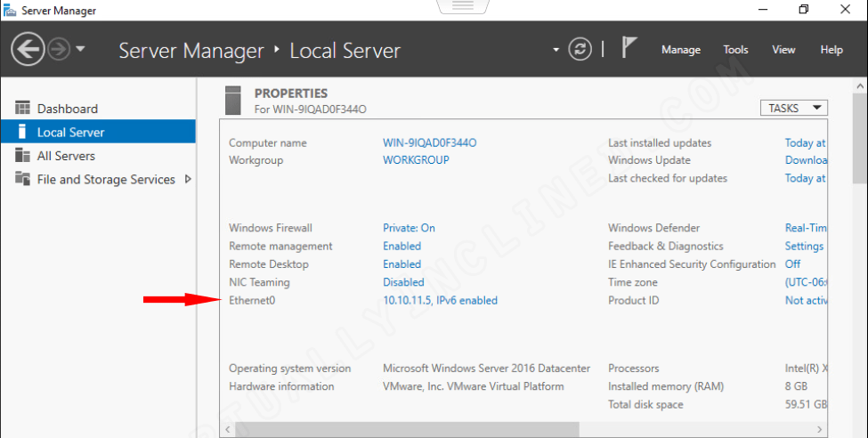Screen dimensions: 868x438
Task: Open the Notifications flag icon
Action: [x=629, y=48]
